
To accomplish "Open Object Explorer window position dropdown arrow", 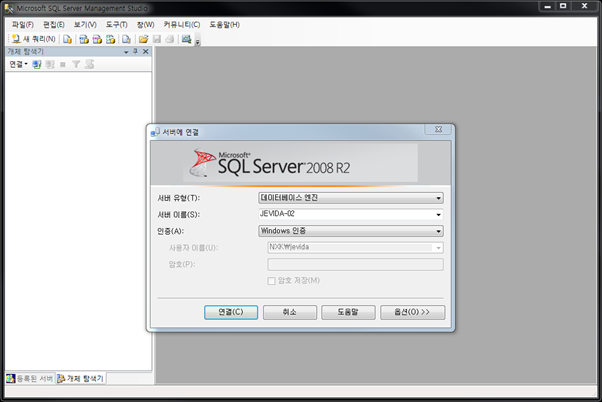I will [126, 52].
